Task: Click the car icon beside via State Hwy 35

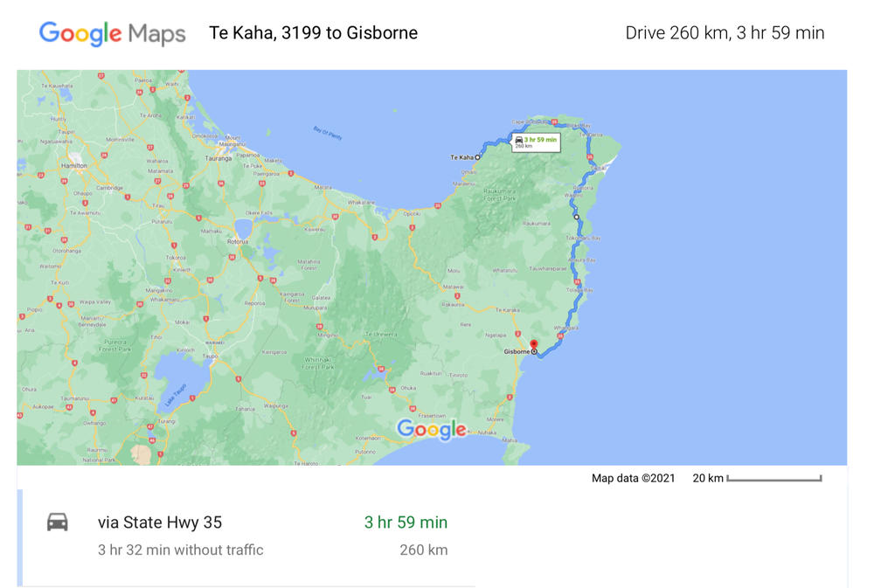Action: (x=58, y=522)
